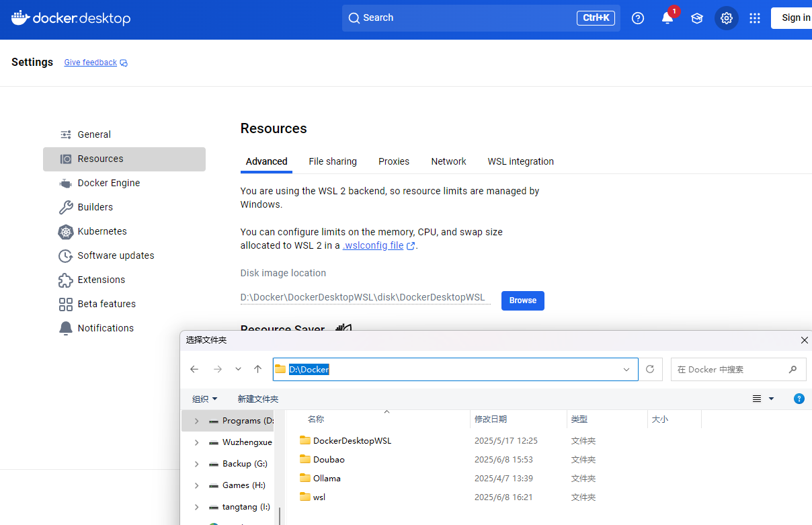Click the Docker Desktop whale logo
Image resolution: width=812 pixels, height=525 pixels.
[20, 18]
